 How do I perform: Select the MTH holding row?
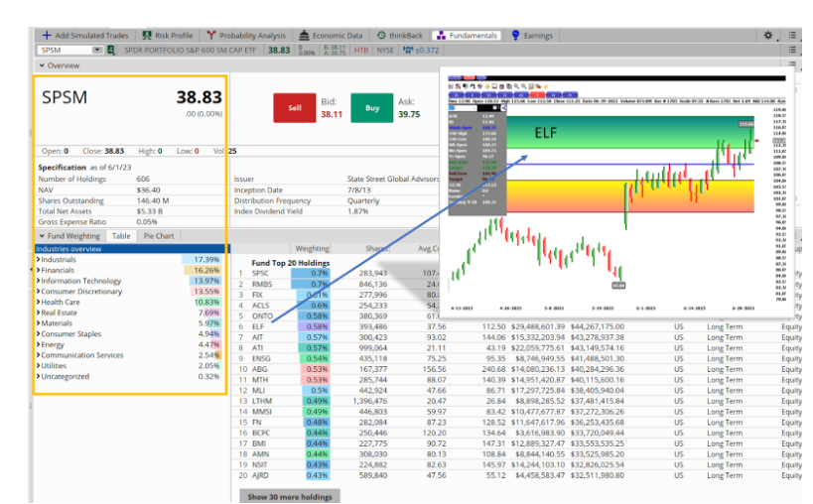click(518, 380)
